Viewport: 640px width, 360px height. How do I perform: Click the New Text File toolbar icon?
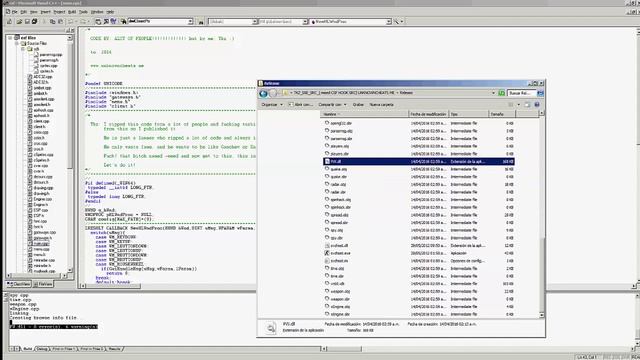pyautogui.click(x=9, y=21)
